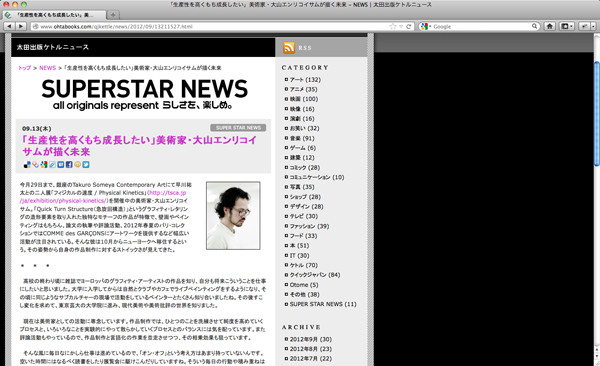The width and height of the screenshot is (600, 366).
Task: Open archive 2012年9月 (30)
Action: [x=311, y=339]
